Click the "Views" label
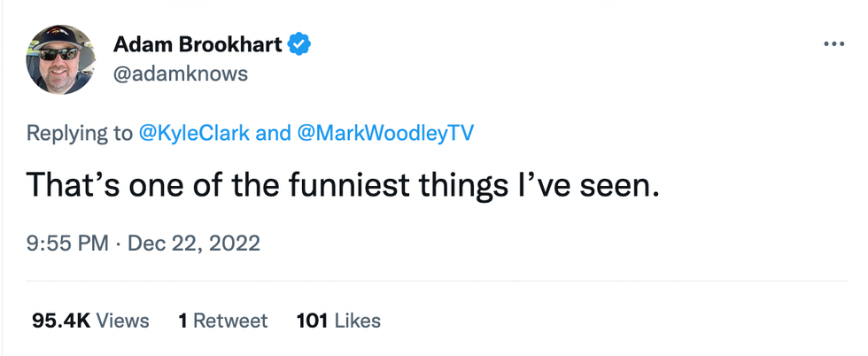 pos(122,321)
